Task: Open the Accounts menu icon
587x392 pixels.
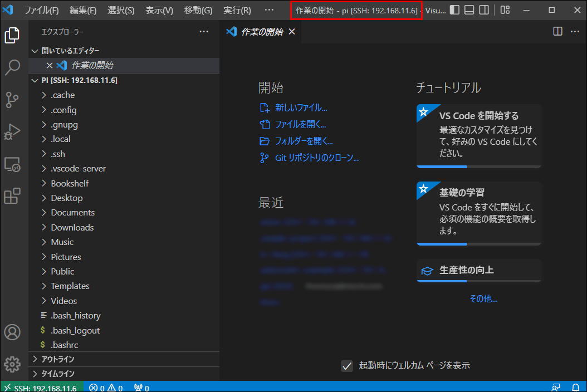Action: pyautogui.click(x=12, y=332)
